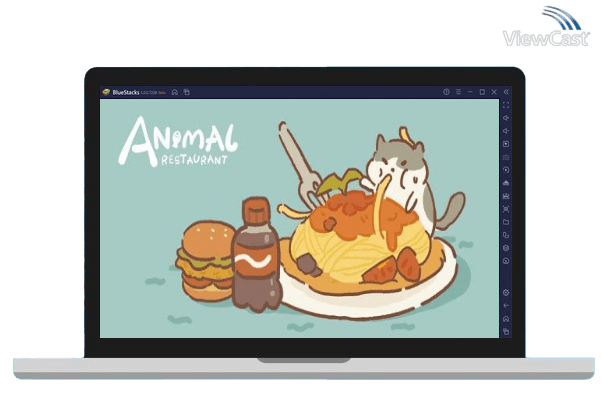This screenshot has width=602, height=414.
Task: Click the play-in-box icon in the sidebar
Action: 506,144
